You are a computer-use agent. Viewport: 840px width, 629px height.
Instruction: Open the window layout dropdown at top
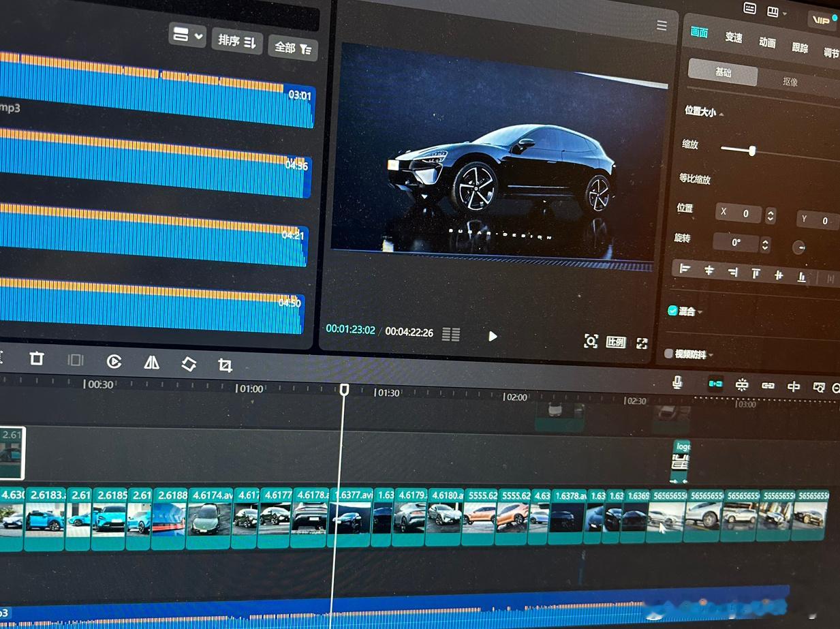point(777,12)
